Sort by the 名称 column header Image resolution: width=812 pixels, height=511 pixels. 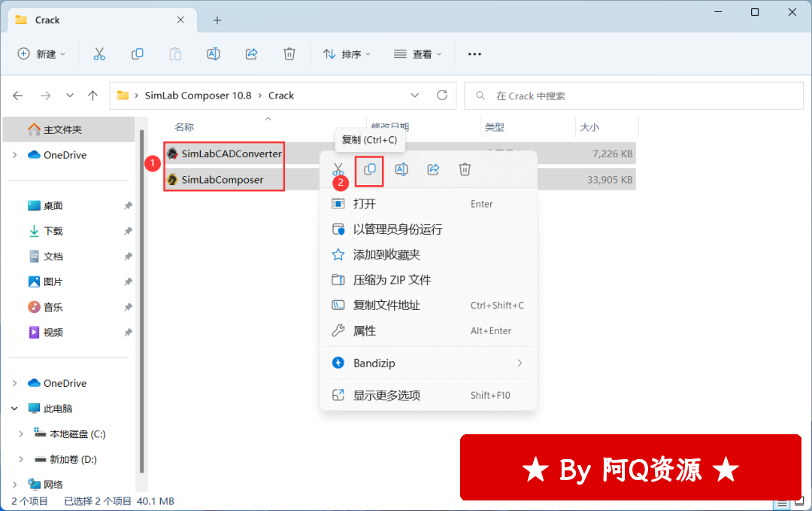(x=184, y=127)
